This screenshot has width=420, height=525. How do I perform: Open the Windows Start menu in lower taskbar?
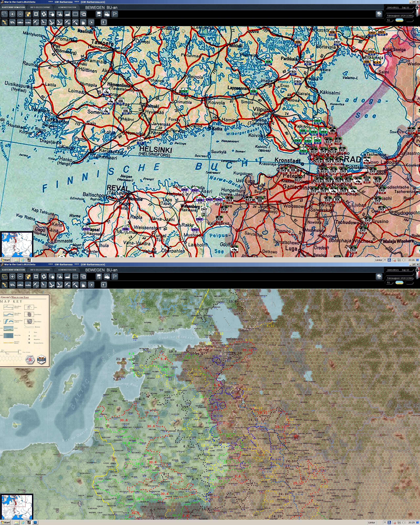[x=5, y=522]
